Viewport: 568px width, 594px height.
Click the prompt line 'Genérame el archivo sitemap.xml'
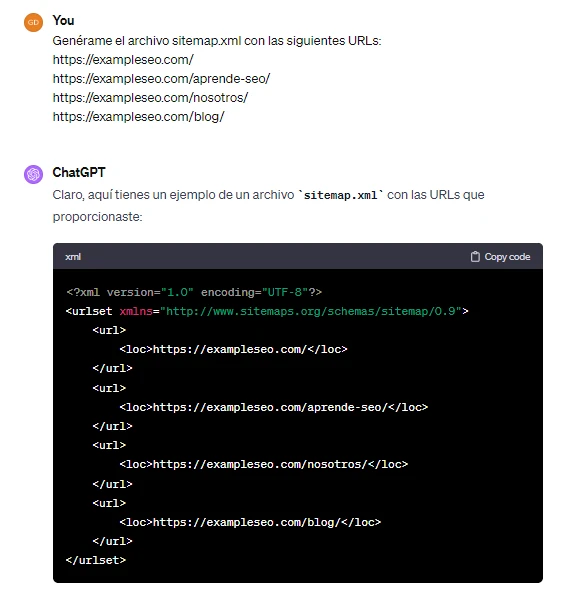point(217,41)
